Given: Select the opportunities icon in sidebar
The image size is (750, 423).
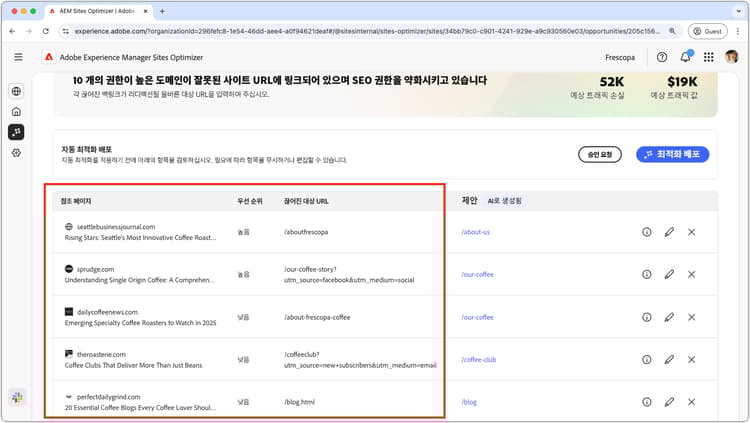Looking at the screenshot, I should coord(16,132).
